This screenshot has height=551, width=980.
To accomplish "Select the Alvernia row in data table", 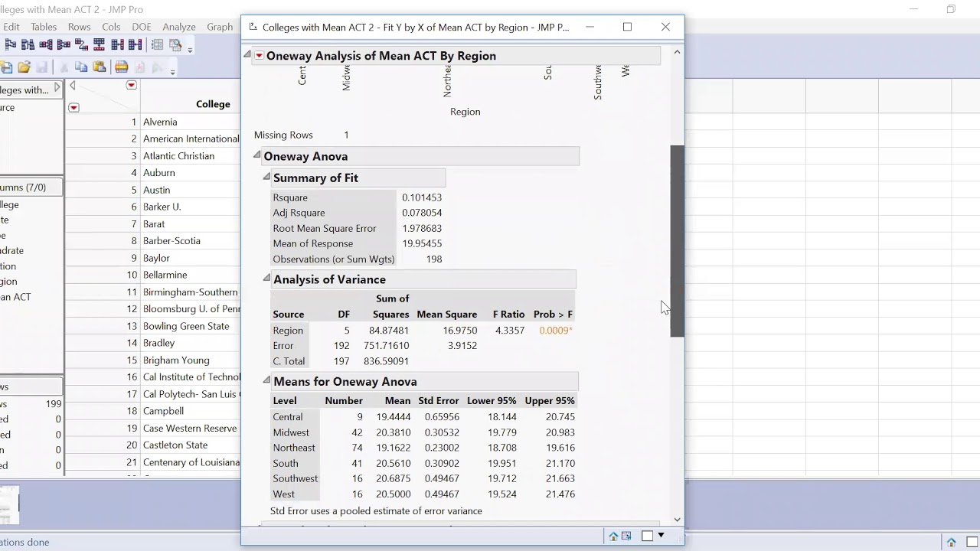I will (160, 122).
